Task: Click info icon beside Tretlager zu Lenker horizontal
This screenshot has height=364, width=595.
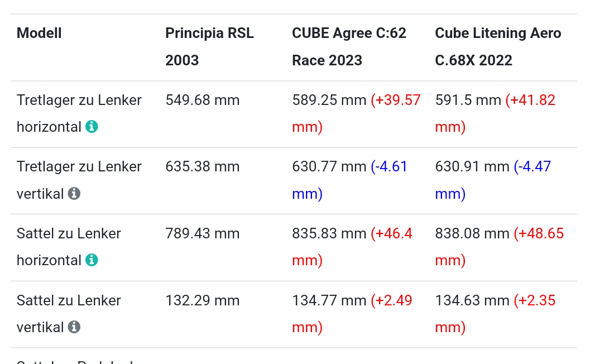Action: 92,127
